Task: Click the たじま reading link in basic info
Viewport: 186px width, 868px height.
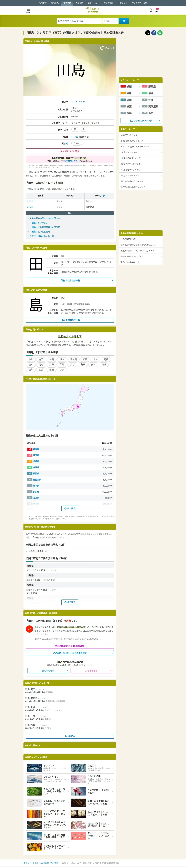Action: [74, 101]
